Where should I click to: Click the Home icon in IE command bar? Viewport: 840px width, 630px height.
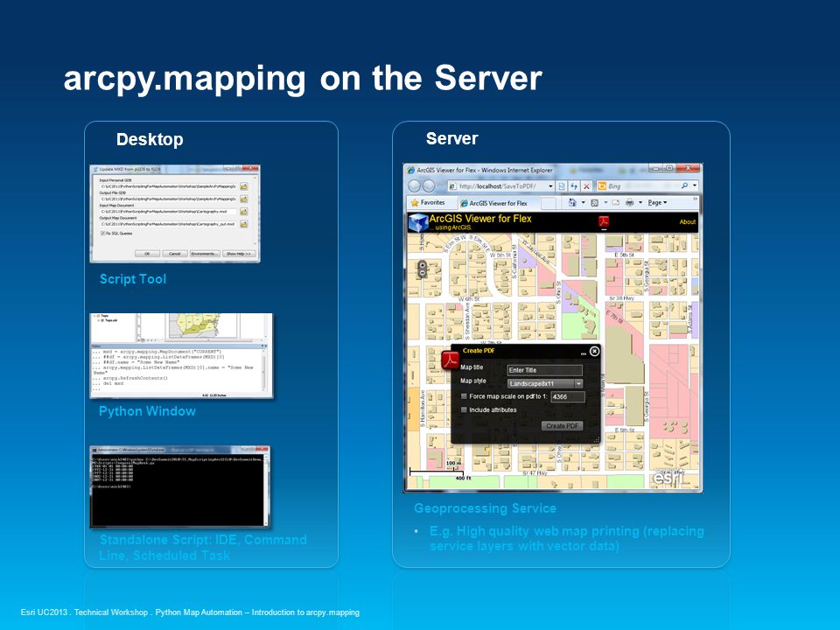572,202
